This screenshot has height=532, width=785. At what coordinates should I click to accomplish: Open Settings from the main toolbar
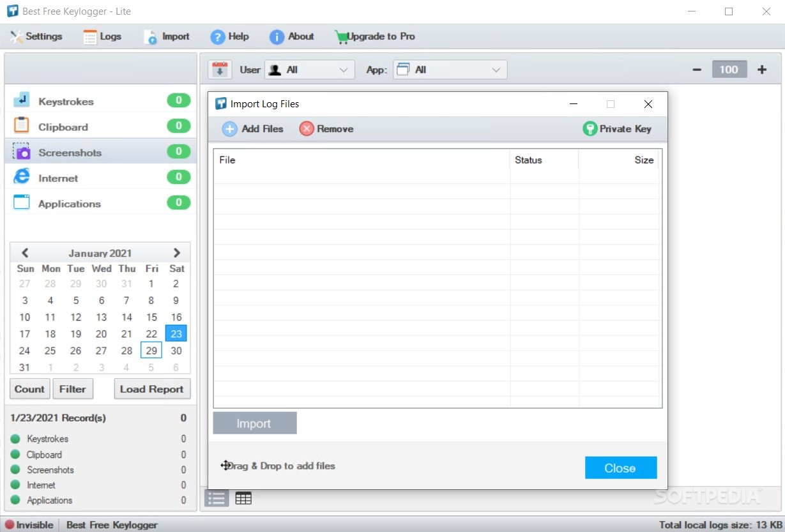[36, 36]
